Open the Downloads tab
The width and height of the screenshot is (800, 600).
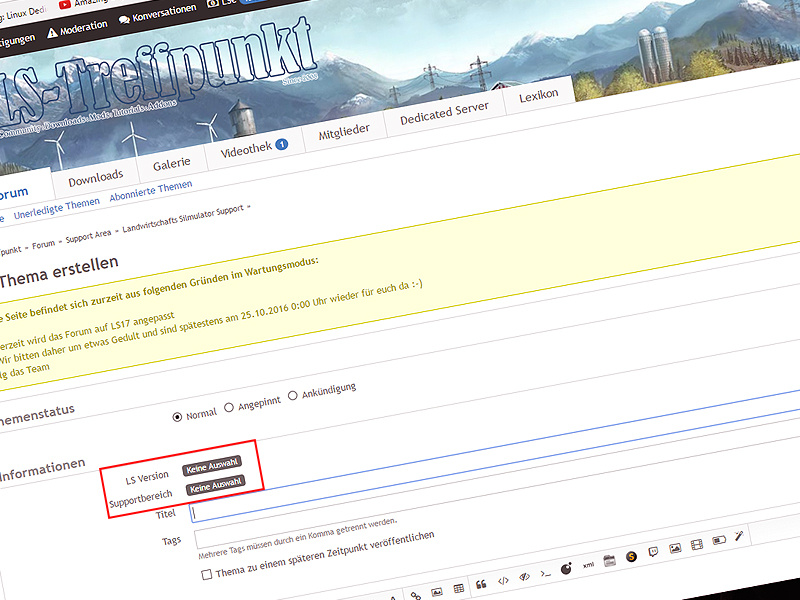point(96,178)
